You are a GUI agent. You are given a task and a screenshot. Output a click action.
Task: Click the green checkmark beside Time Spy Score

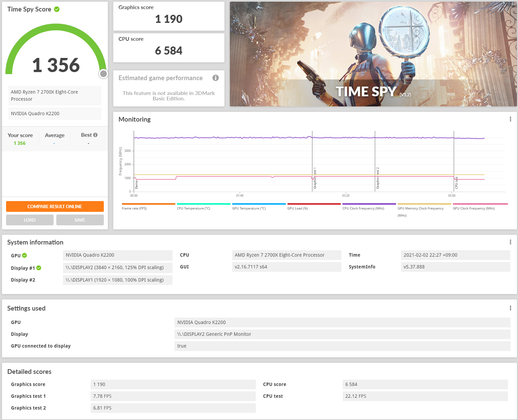coord(57,9)
